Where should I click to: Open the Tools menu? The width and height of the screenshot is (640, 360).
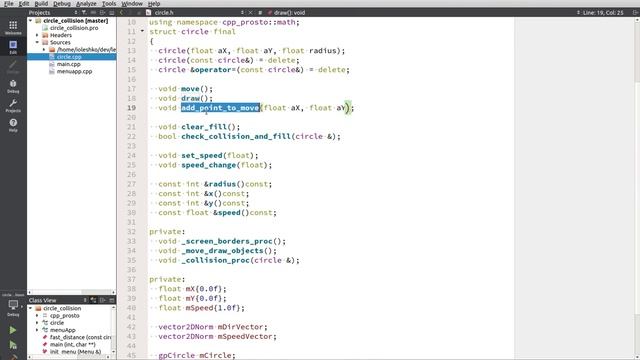tap(109, 3)
